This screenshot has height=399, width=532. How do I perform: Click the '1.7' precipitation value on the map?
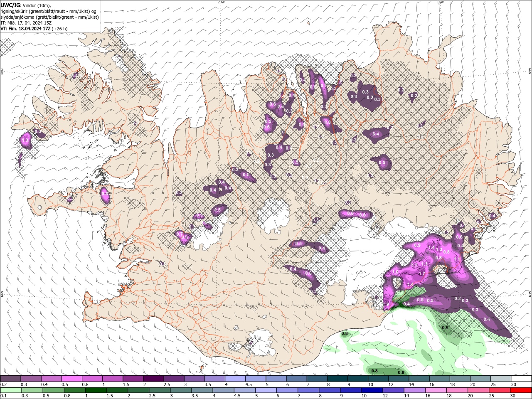pyautogui.click(x=421, y=274)
